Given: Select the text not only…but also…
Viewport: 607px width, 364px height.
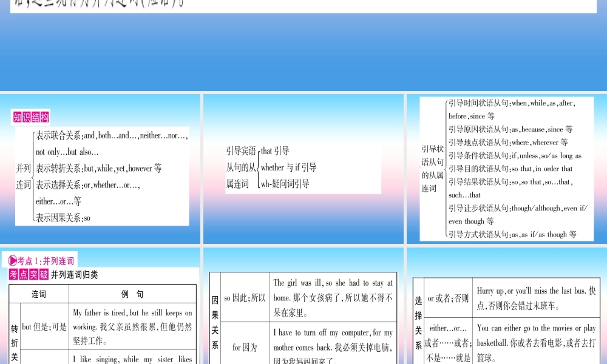Looking at the screenshot, I should [x=67, y=152].
